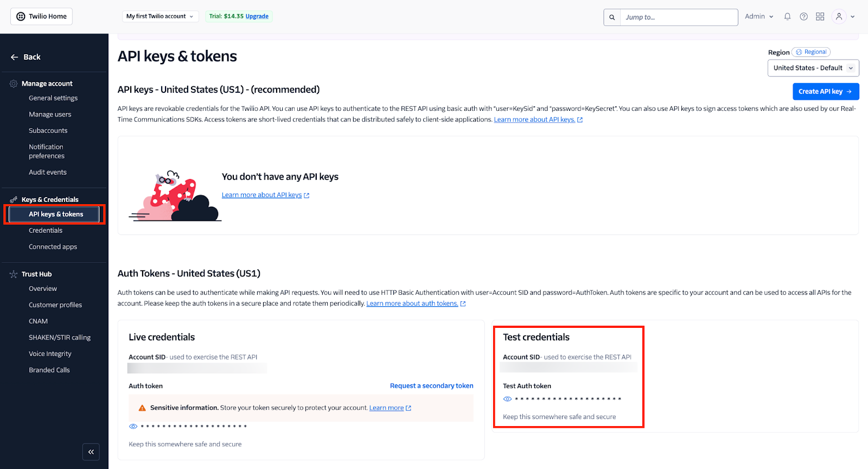Click the user profile avatar icon
The image size is (868, 469).
coord(839,17)
